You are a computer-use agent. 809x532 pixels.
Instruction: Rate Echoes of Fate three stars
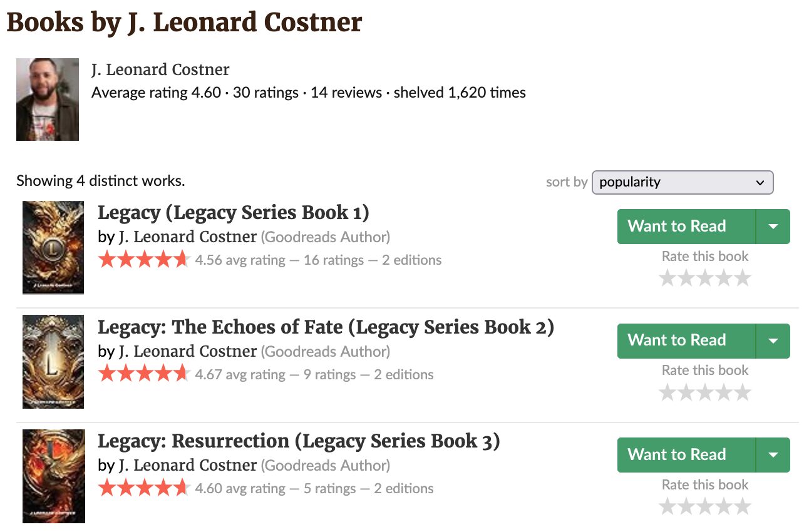(x=705, y=392)
